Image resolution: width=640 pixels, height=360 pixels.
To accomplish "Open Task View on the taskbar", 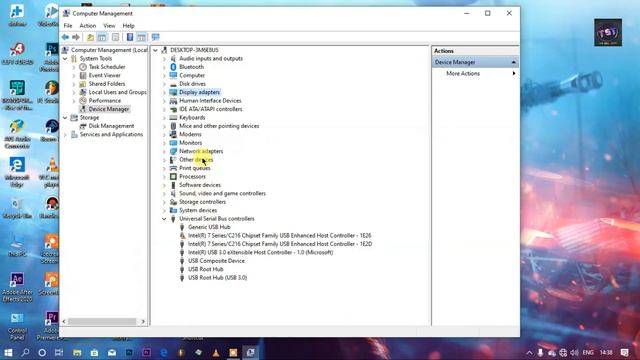I will click(x=59, y=352).
